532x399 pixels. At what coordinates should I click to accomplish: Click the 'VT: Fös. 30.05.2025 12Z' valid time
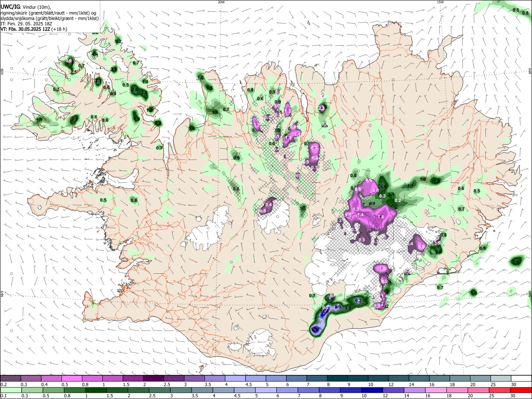coord(26,29)
